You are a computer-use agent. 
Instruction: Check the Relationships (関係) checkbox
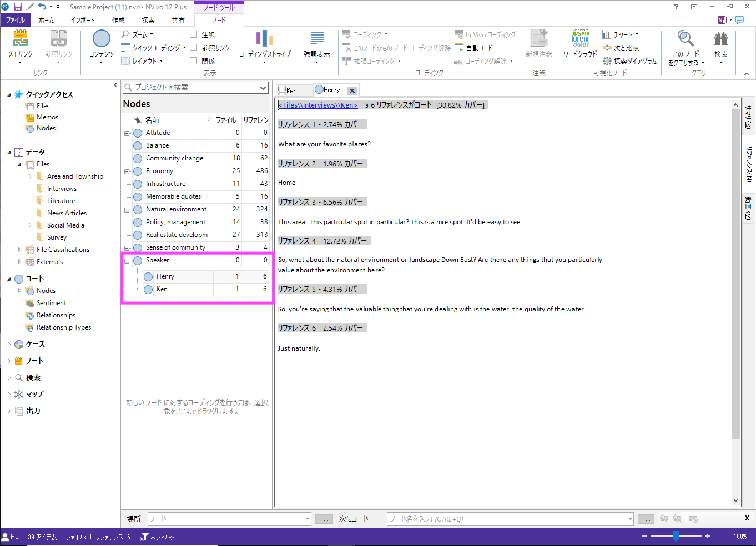click(x=194, y=61)
